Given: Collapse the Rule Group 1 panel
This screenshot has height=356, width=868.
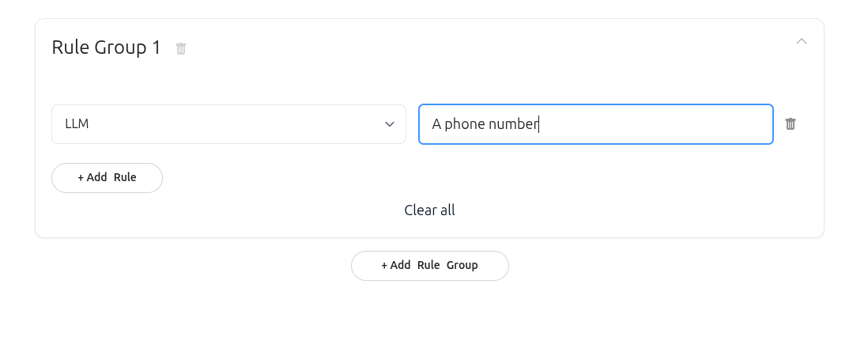Looking at the screenshot, I should click(x=801, y=41).
